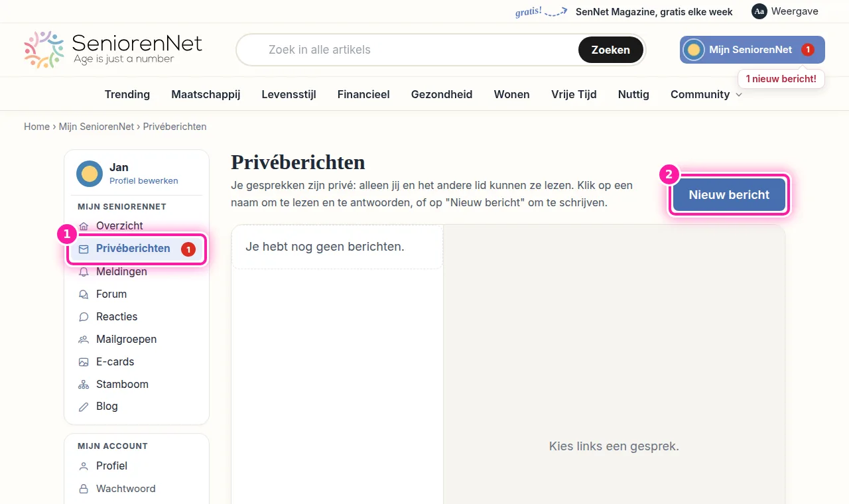This screenshot has width=849, height=504.
Task: Click Stamboom label in sidebar
Action: (x=122, y=384)
